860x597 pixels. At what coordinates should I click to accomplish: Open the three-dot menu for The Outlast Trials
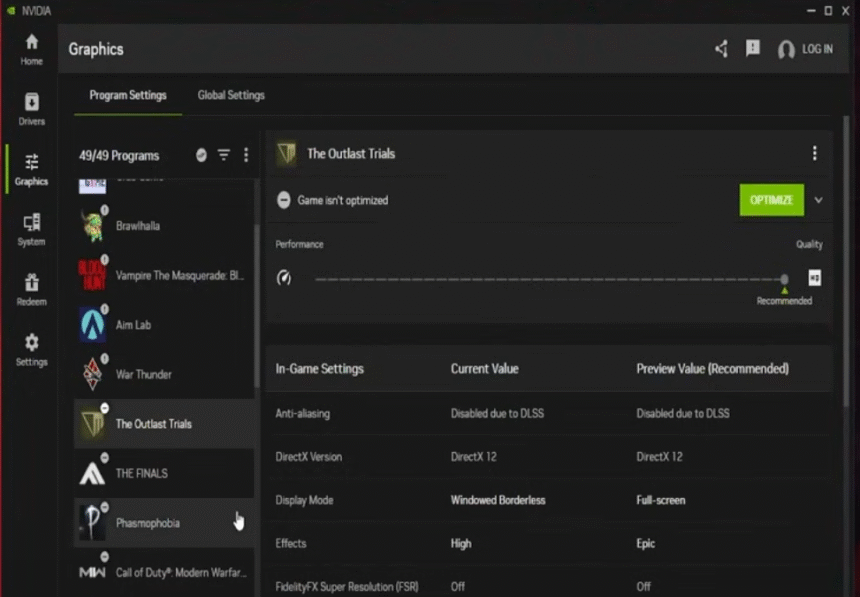point(815,153)
